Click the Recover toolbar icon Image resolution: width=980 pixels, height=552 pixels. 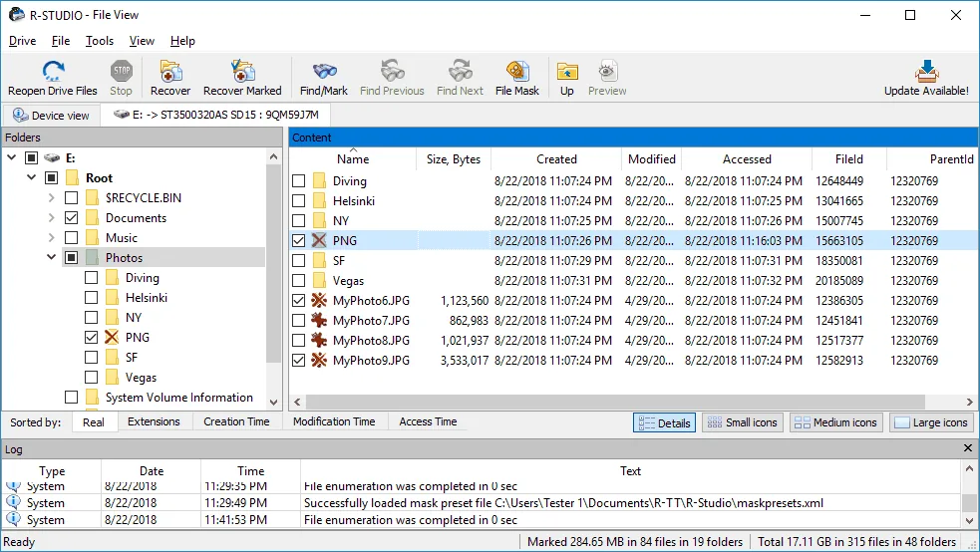(170, 71)
